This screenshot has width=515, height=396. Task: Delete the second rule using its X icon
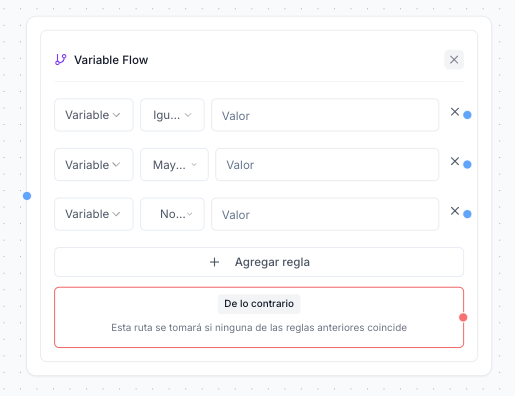pyautogui.click(x=455, y=161)
